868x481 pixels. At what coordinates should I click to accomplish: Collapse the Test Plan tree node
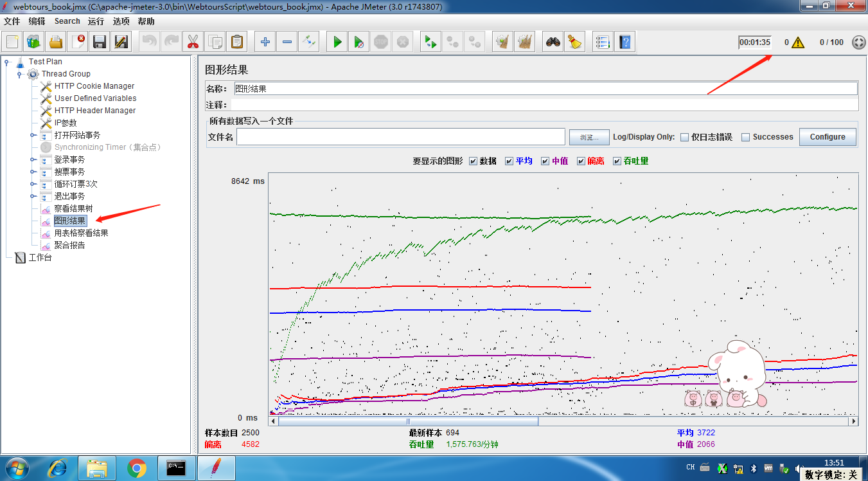click(6, 62)
